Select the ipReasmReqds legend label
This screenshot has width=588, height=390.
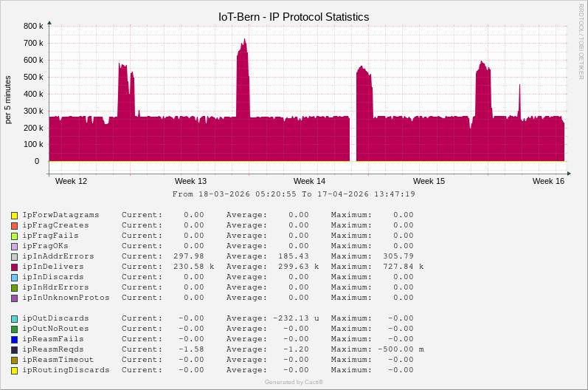tap(52, 349)
